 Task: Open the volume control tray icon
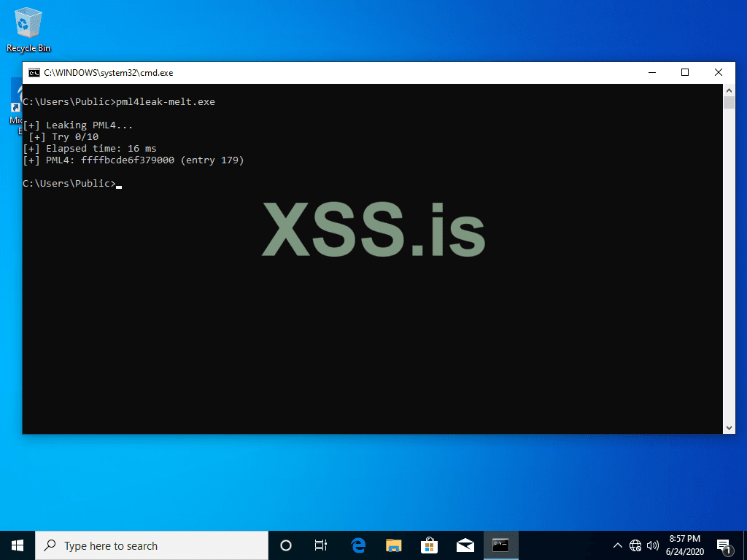(653, 545)
